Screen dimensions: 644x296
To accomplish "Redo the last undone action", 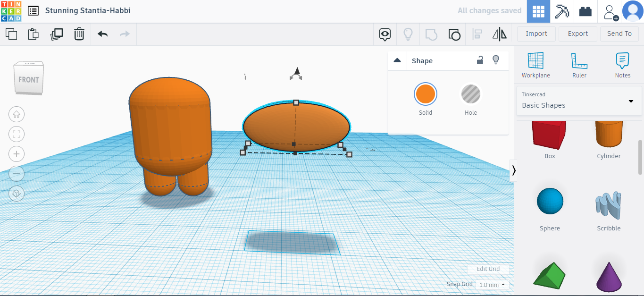I will tap(125, 34).
